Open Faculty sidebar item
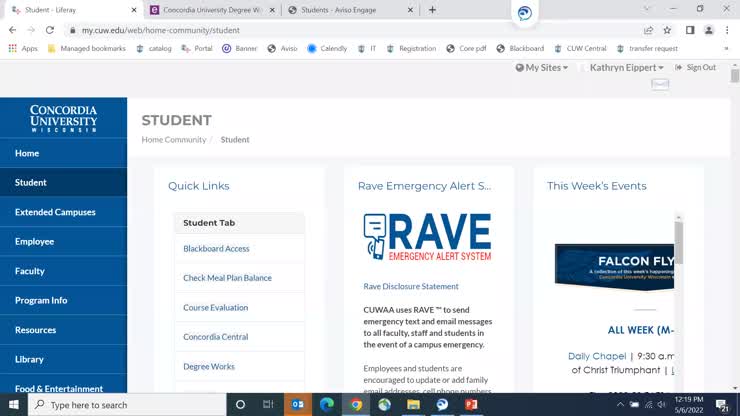 click(x=63, y=271)
